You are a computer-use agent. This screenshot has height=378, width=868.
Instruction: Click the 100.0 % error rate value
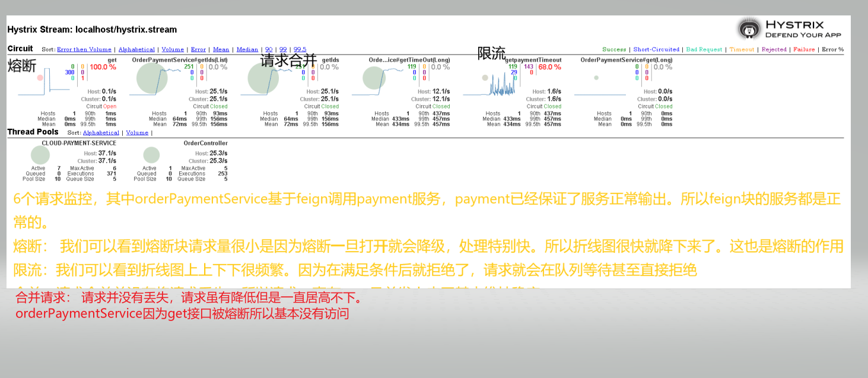click(103, 67)
